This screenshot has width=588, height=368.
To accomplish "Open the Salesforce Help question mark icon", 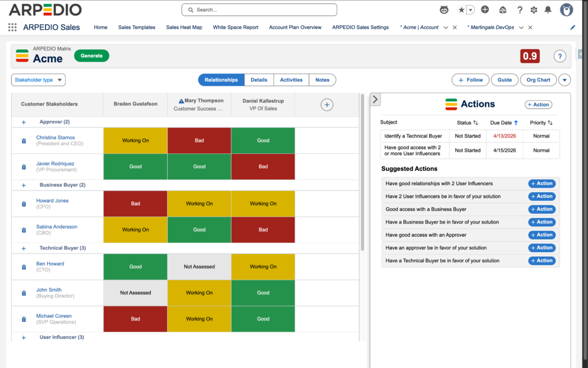I will [520, 10].
